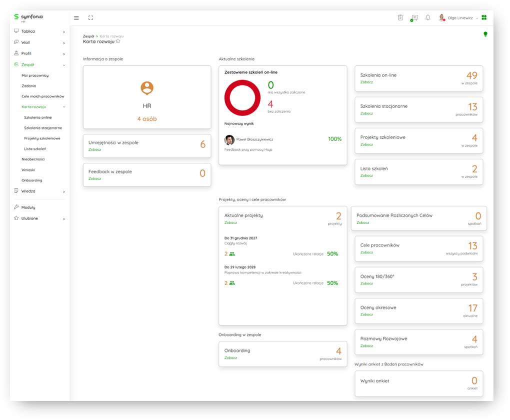Select Szkolenia stacjonarne in sidebar
510x420 pixels.
(43, 128)
